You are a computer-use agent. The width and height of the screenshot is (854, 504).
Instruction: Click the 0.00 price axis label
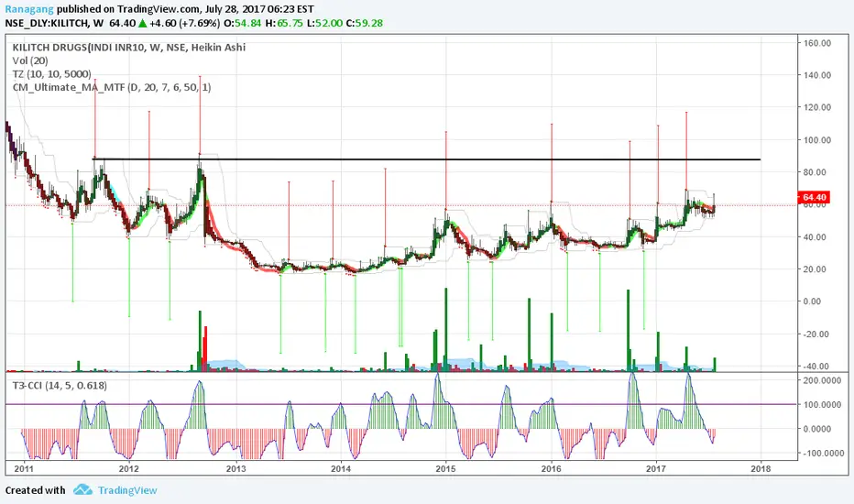point(813,301)
